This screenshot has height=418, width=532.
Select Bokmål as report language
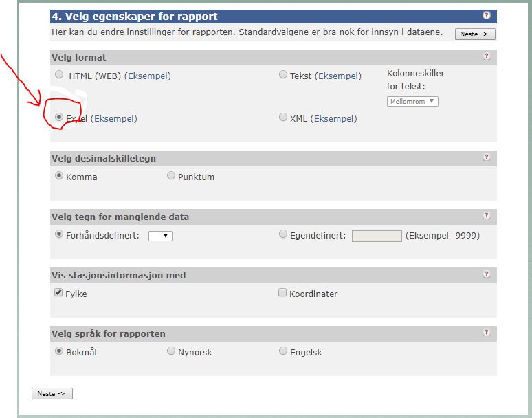click(x=59, y=351)
